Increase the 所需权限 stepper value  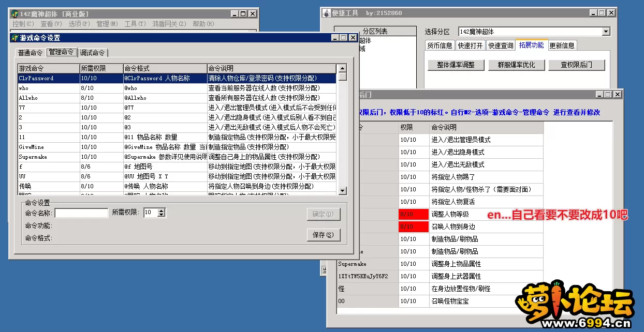pos(162,210)
